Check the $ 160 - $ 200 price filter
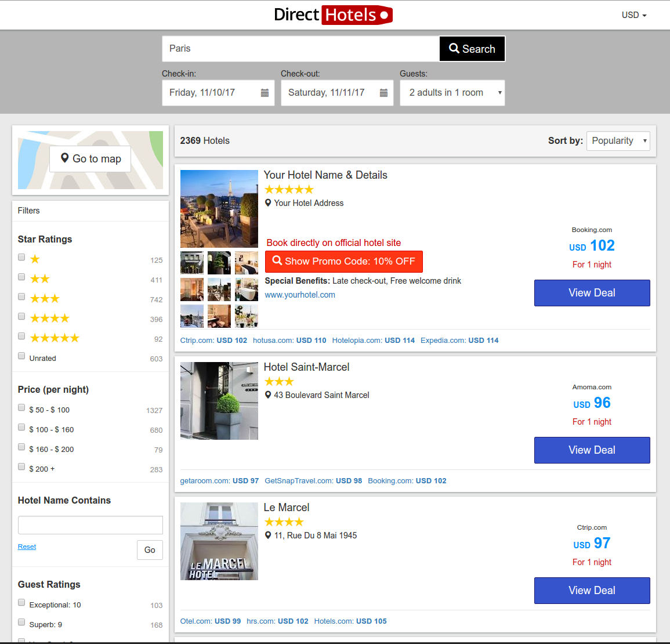 (21, 447)
